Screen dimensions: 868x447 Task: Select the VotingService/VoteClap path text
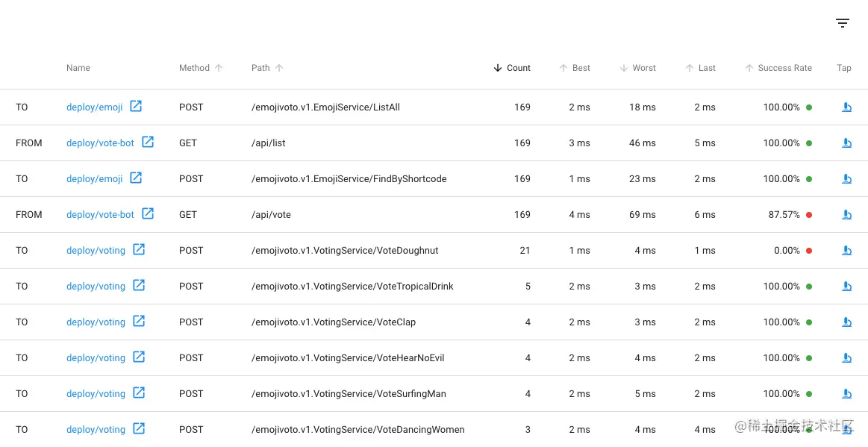pyautogui.click(x=334, y=322)
